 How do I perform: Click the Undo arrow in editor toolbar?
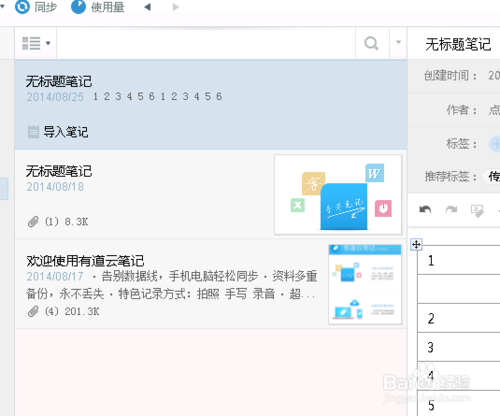425,210
